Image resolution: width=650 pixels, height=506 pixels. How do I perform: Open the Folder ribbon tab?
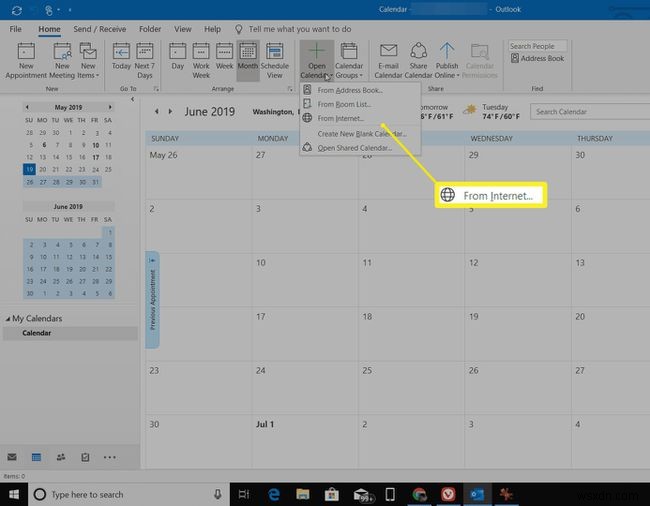[x=150, y=29]
